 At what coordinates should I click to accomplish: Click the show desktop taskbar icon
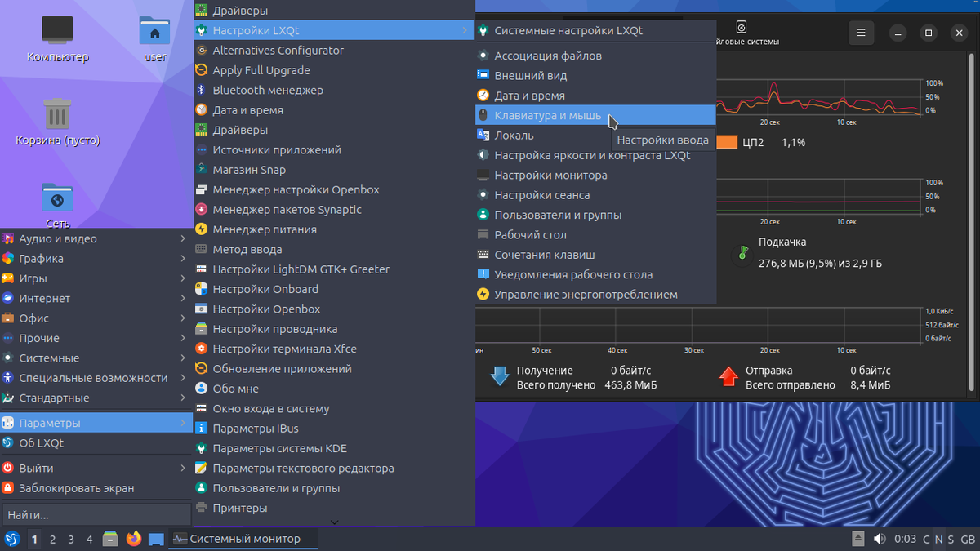point(156,539)
